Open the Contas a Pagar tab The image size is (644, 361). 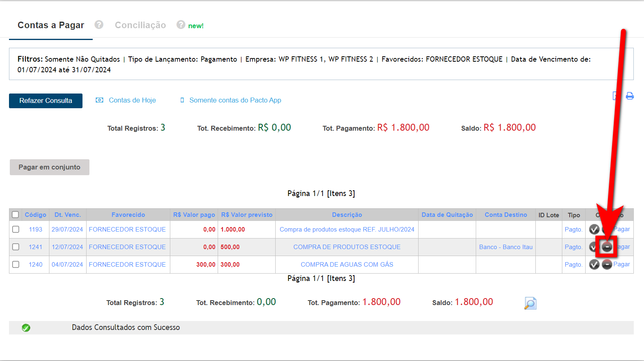(51, 25)
